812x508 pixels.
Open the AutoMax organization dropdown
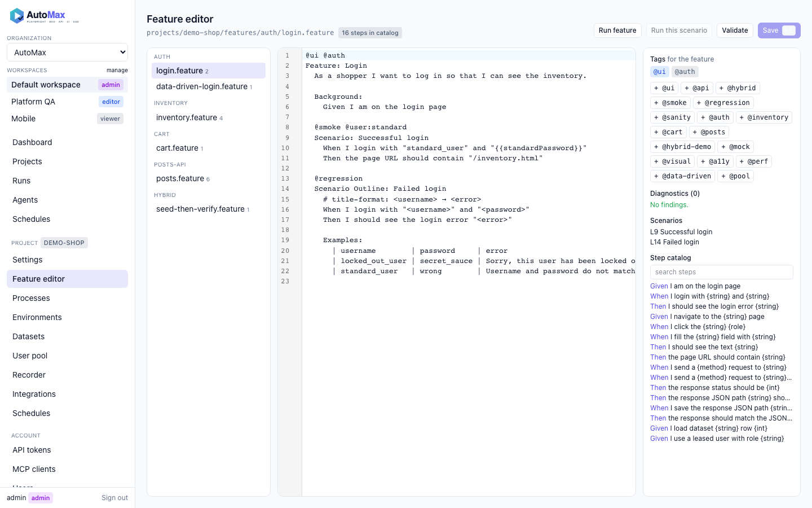67,52
